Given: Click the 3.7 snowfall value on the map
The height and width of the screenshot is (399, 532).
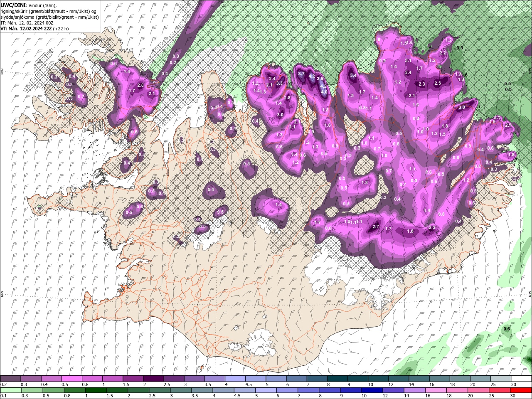Looking at the screenshot, I should [x=302, y=74].
